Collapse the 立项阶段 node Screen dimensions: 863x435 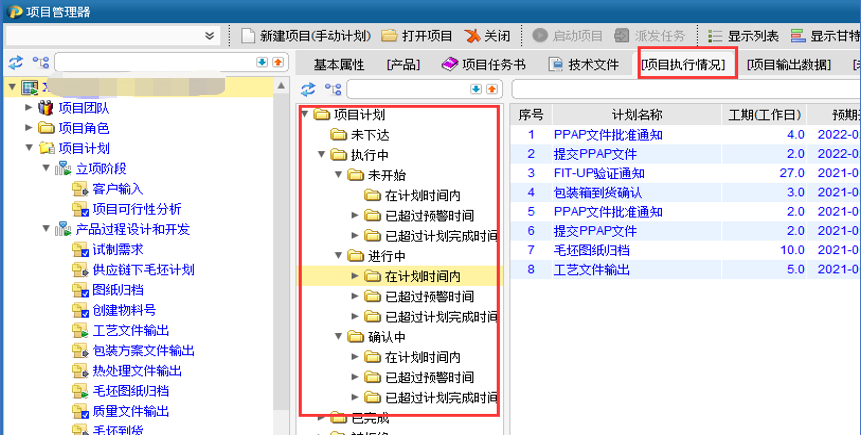[x=46, y=168]
